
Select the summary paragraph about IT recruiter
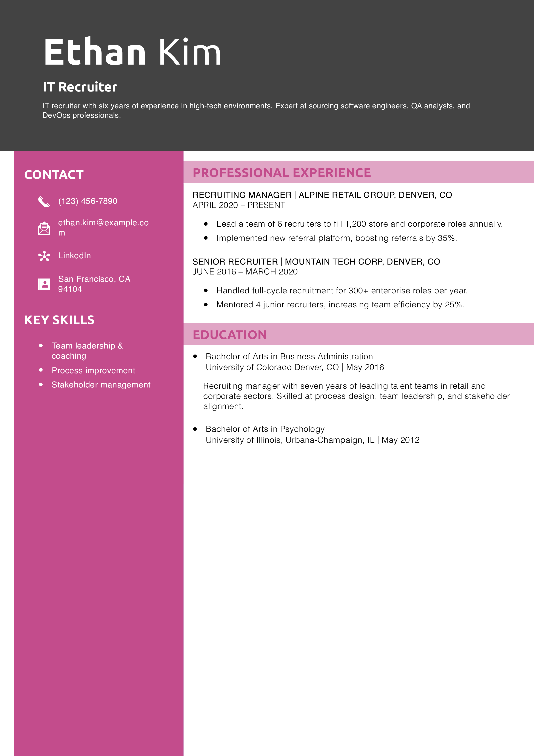tap(256, 111)
